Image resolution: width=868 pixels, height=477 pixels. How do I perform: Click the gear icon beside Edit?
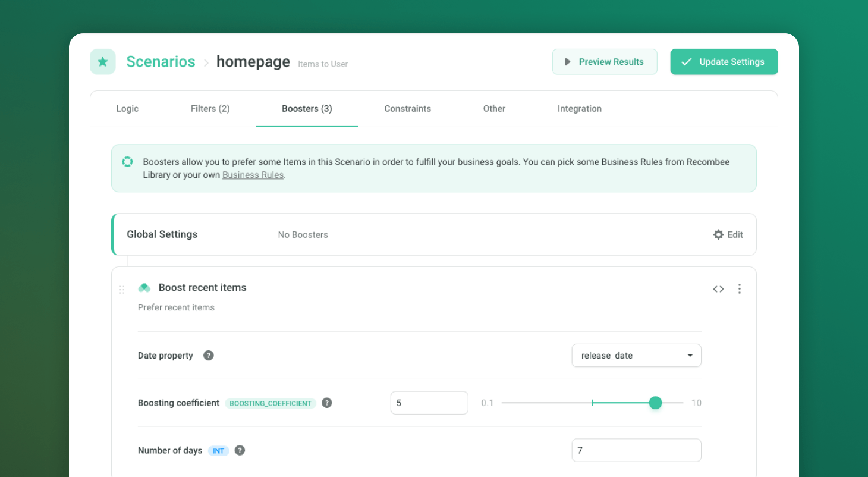point(718,235)
